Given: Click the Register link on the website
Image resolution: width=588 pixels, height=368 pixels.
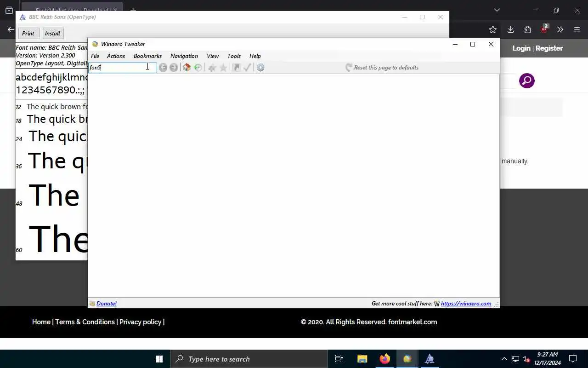Looking at the screenshot, I should (x=549, y=48).
